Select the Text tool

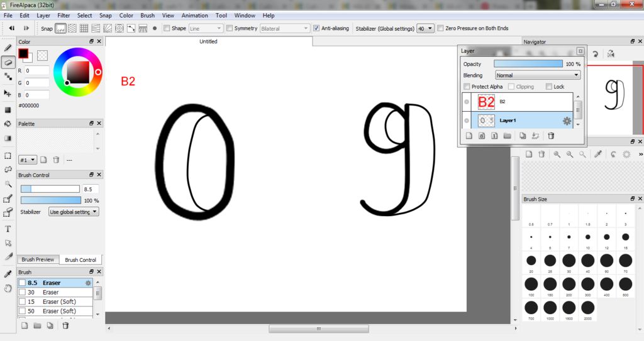tap(8, 229)
